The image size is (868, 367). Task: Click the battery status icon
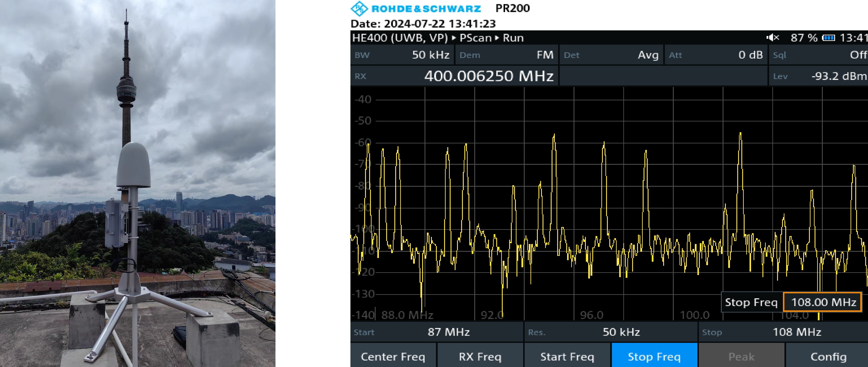(x=829, y=38)
